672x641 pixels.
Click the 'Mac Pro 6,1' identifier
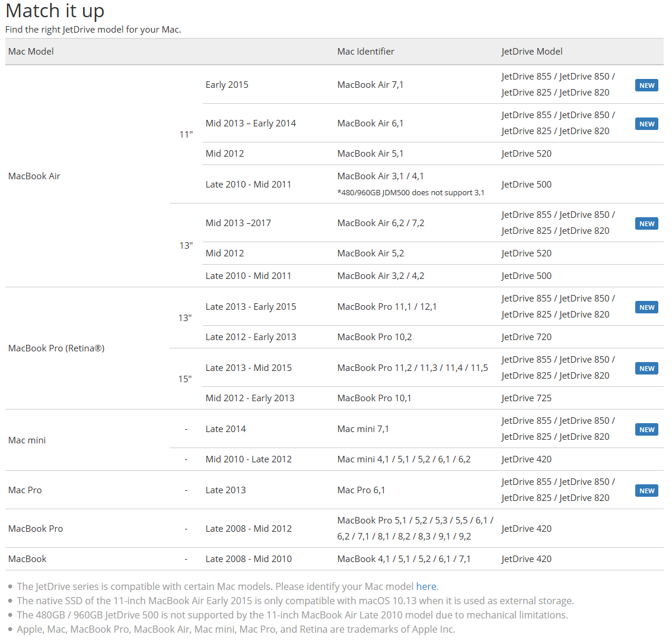[361, 490]
